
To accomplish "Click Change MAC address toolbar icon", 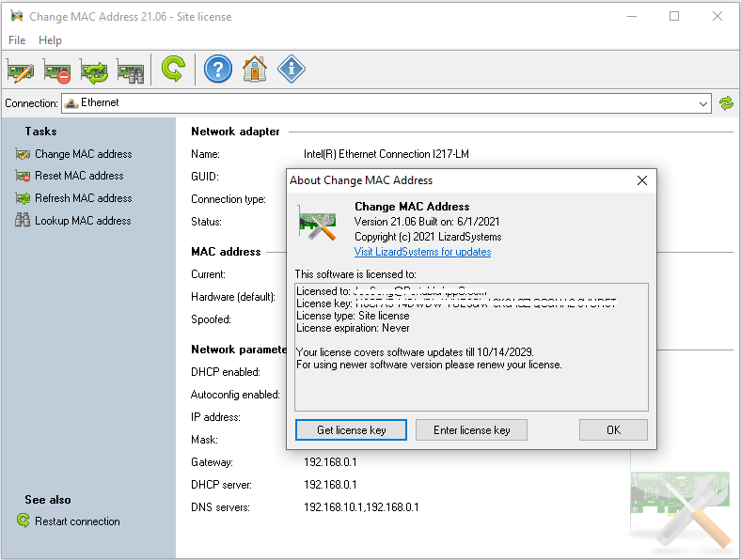I will [21, 70].
